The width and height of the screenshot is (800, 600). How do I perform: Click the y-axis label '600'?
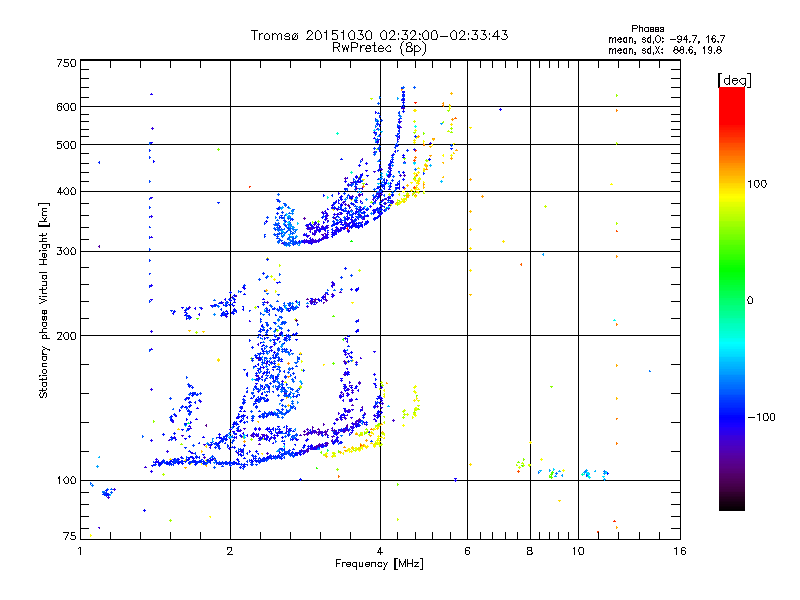pos(66,107)
